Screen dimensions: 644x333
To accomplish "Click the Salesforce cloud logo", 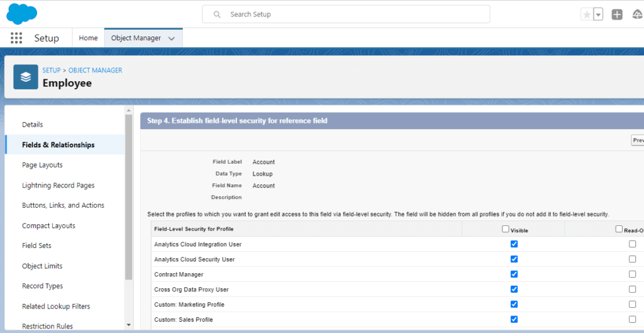I will (22, 14).
